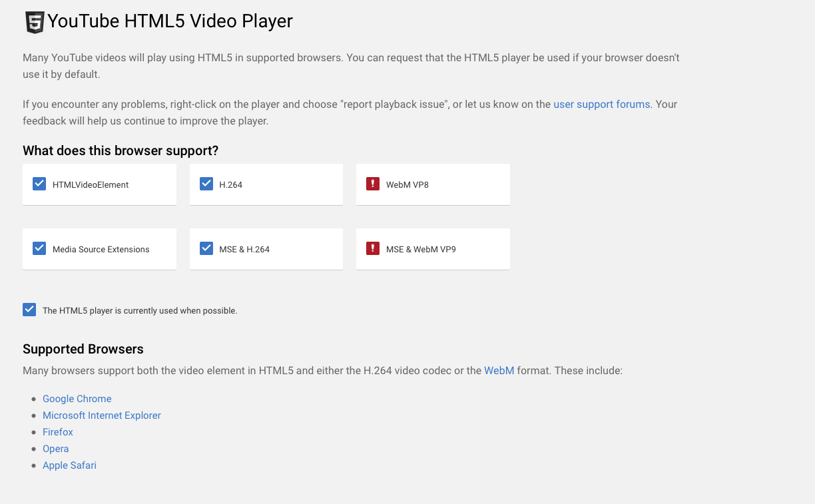Toggle the H.264 checkbox
Screen dimensions: 815x504
pos(206,184)
